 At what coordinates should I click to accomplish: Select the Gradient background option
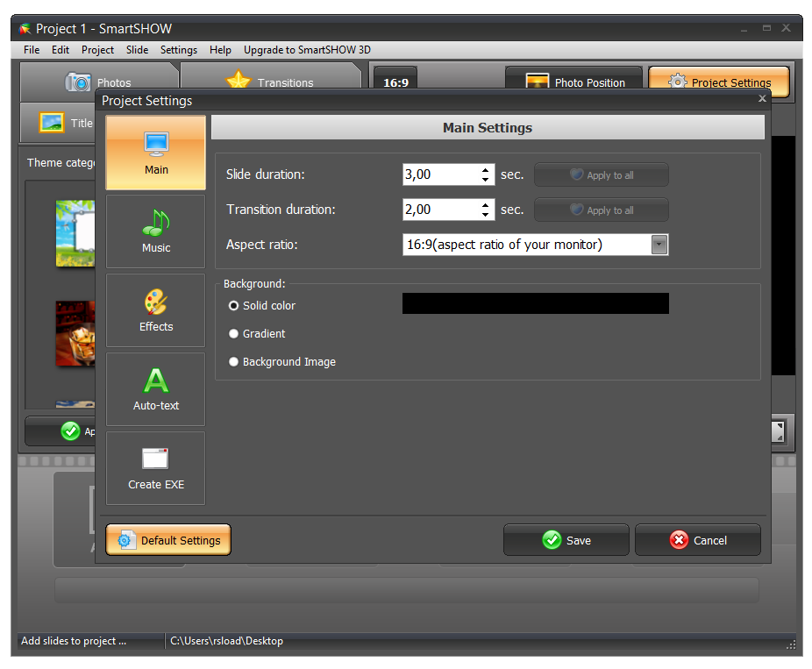pos(233,333)
